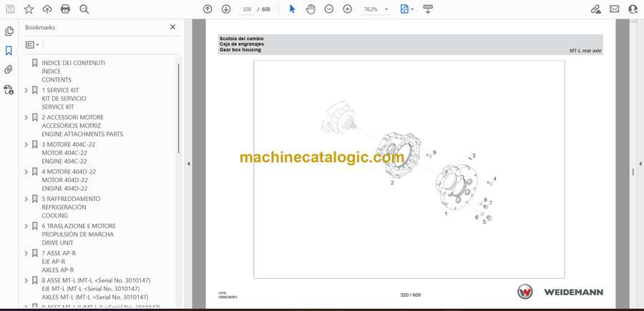The image size is (644, 311).
Task: Toggle the Bookmarks panel icon
Action: 9,51
